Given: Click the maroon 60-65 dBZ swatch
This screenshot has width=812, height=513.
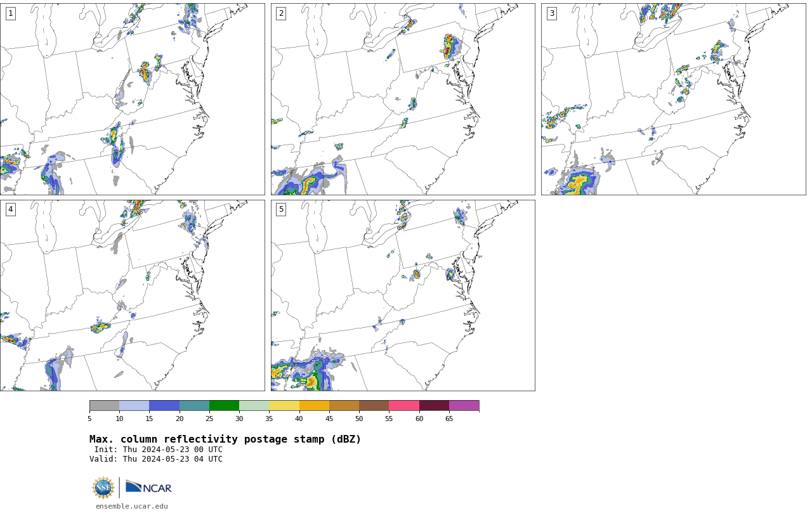Looking at the screenshot, I should pyautogui.click(x=434, y=406).
